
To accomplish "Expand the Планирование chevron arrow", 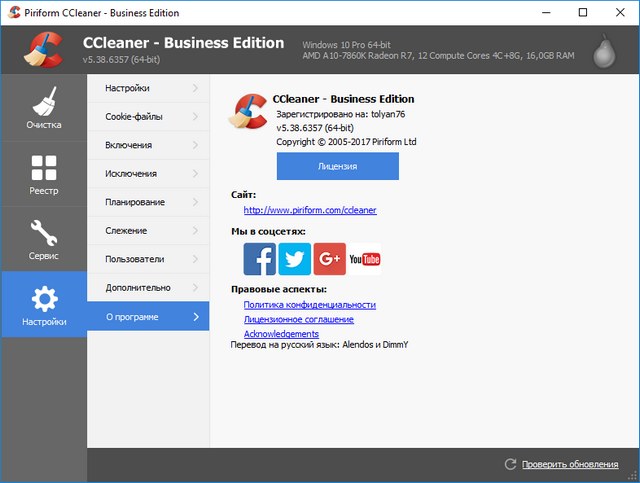I will click(x=195, y=202).
